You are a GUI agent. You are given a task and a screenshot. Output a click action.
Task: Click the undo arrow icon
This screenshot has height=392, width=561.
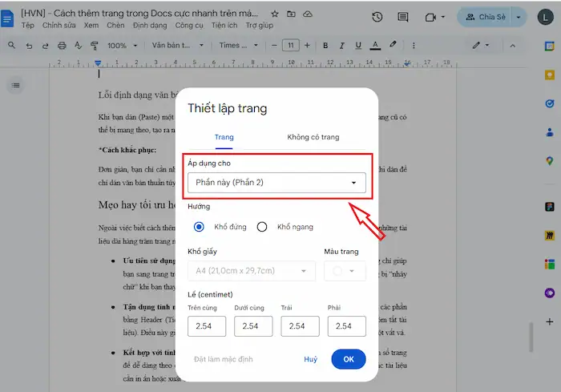(29, 46)
